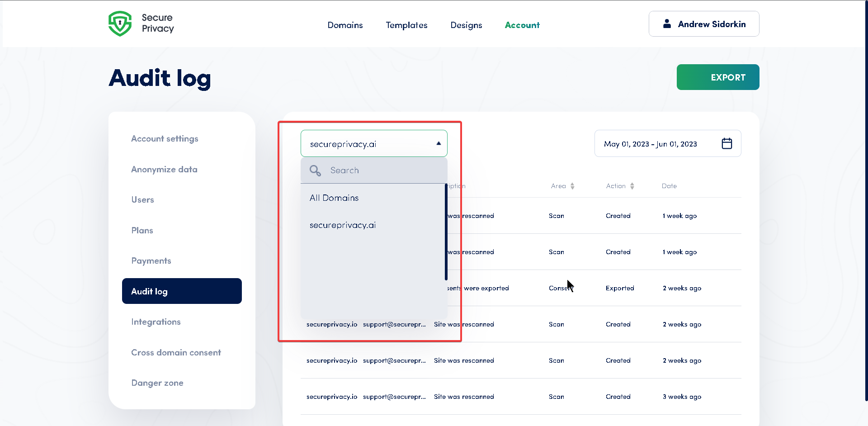The height and width of the screenshot is (426, 868).
Task: Choose secureprivacy.ai in the domain dropdown
Action: [342, 225]
